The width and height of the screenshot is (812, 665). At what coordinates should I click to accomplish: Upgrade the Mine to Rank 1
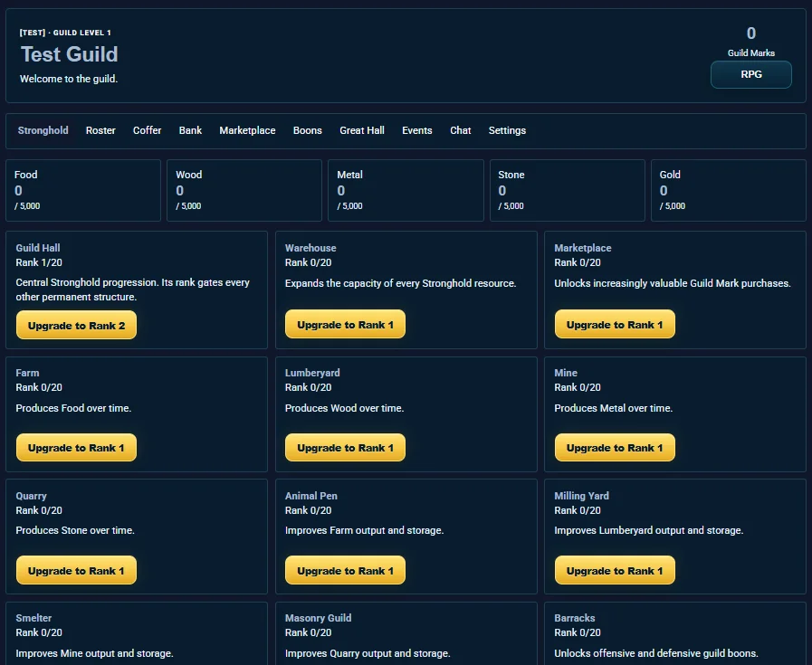pos(615,448)
